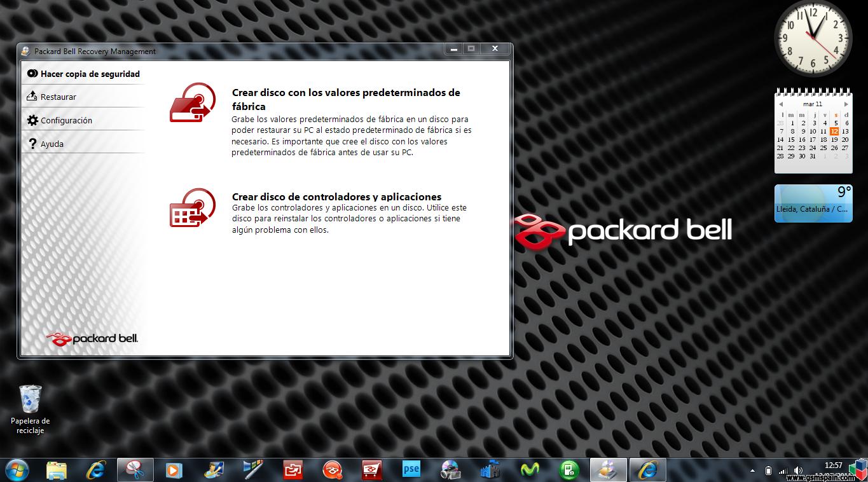Open the Photoshop Elements 'pse' icon
868x482 pixels.
pos(411,470)
